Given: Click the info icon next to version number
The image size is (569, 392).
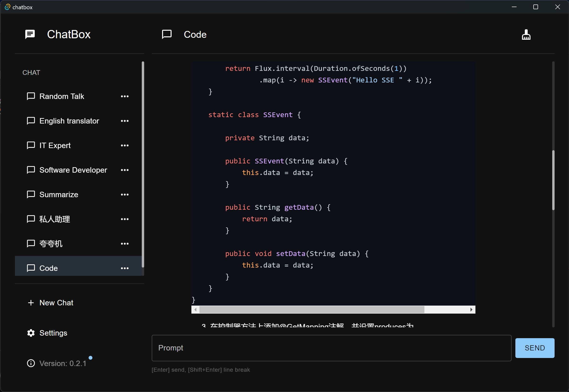Looking at the screenshot, I should click(x=31, y=363).
